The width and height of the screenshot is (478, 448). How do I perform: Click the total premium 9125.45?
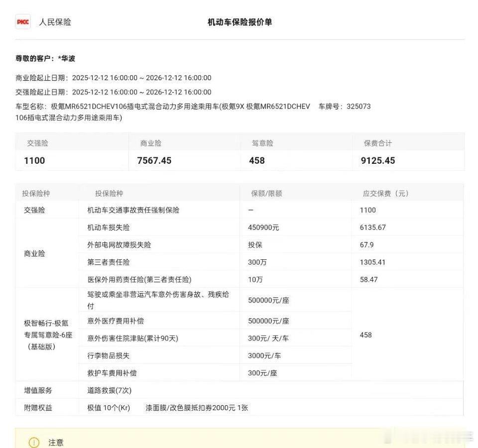pyautogui.click(x=378, y=161)
